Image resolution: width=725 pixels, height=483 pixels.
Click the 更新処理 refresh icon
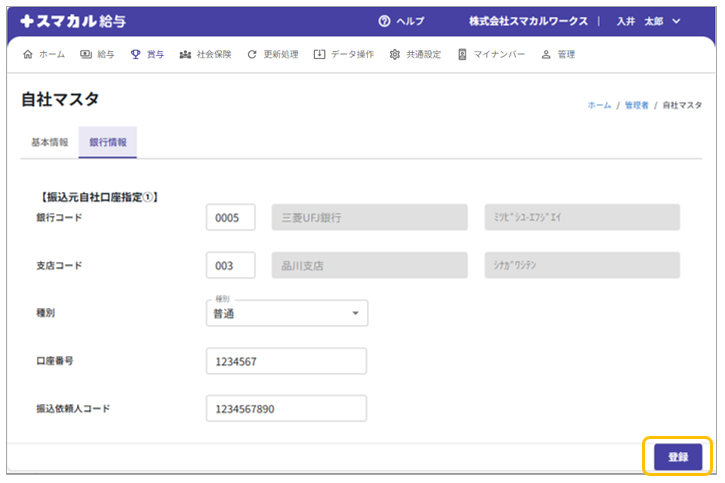252,55
